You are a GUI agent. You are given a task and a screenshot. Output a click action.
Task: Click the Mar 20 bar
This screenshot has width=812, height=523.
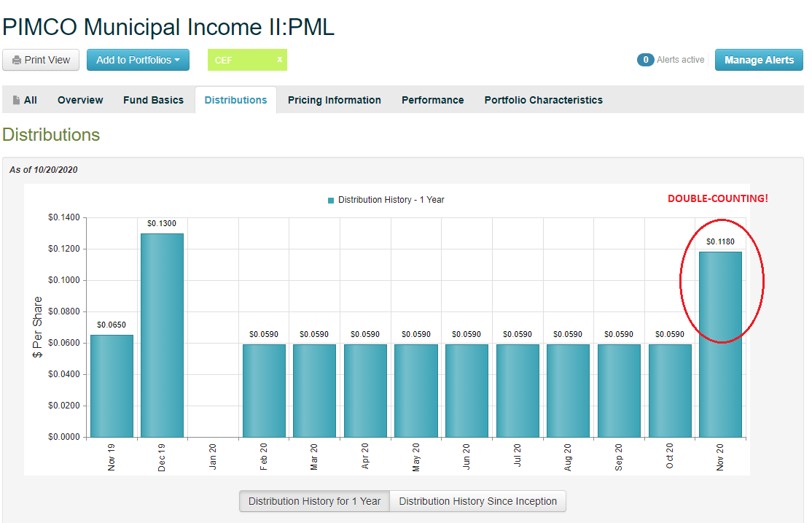[314, 391]
